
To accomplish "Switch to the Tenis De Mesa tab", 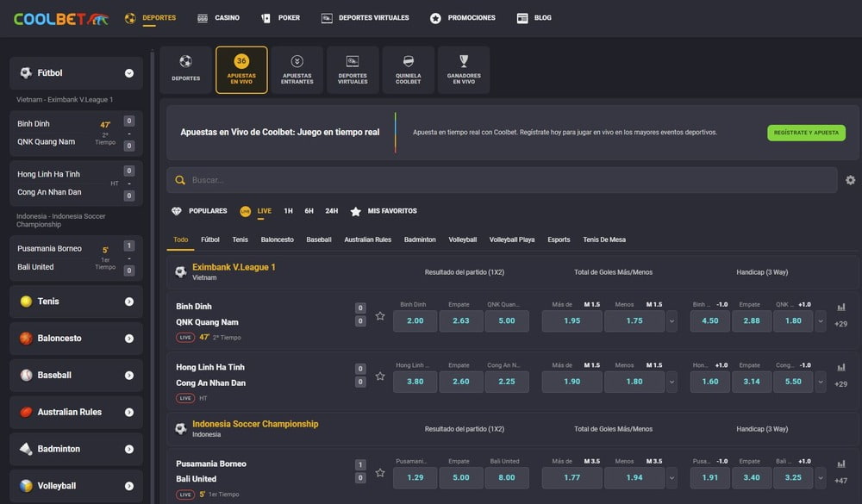I will (x=604, y=240).
